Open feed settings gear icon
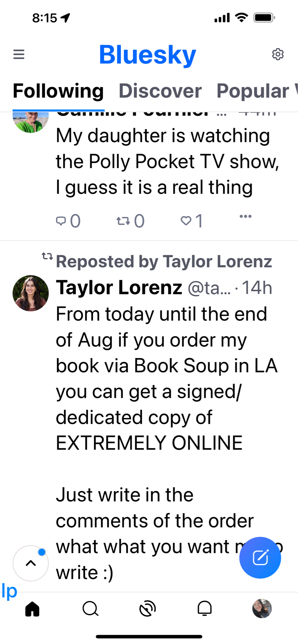This screenshot has width=298, height=644. pyautogui.click(x=278, y=54)
